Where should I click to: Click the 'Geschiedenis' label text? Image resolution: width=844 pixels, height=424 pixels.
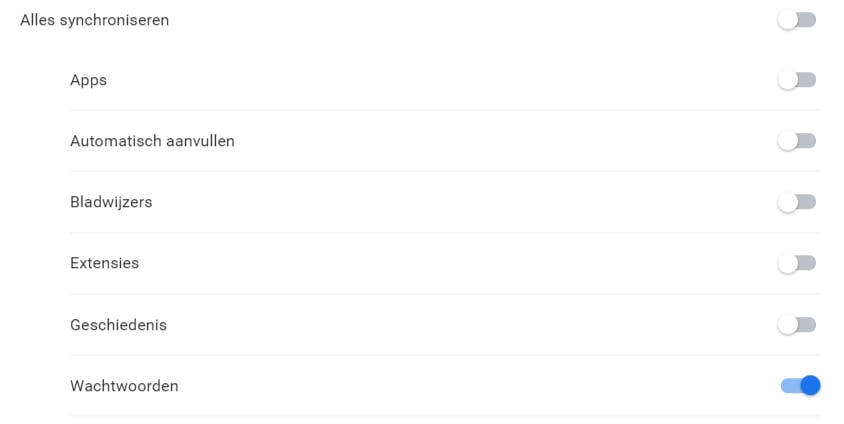118,325
